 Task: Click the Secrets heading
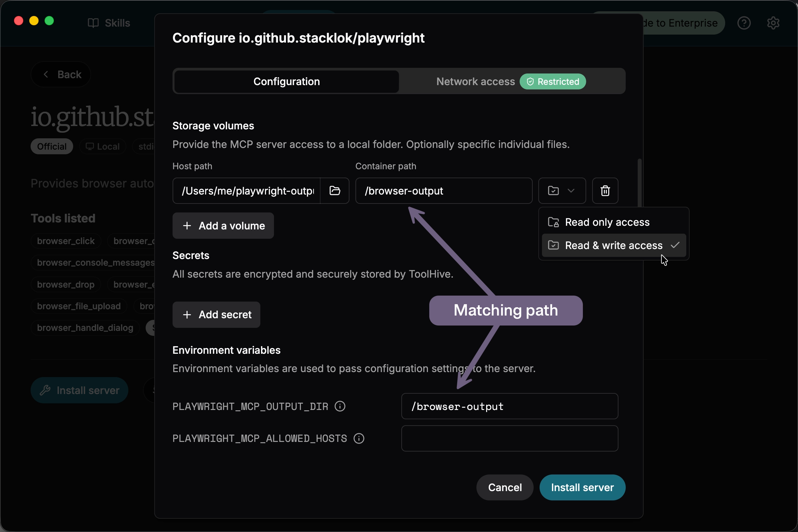pos(191,255)
